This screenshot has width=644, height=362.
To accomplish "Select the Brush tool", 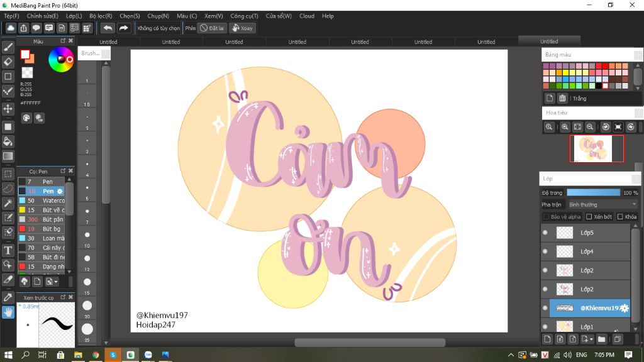I will click(x=8, y=47).
